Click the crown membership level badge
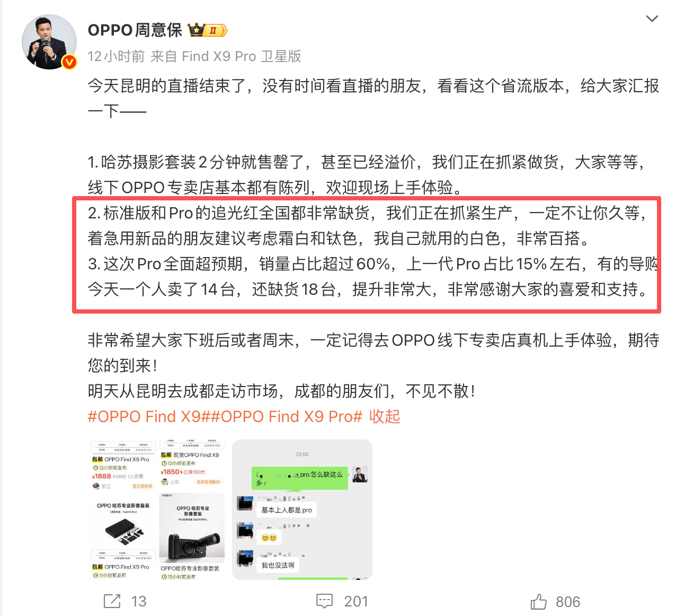The height and width of the screenshot is (616, 676). tap(208, 30)
